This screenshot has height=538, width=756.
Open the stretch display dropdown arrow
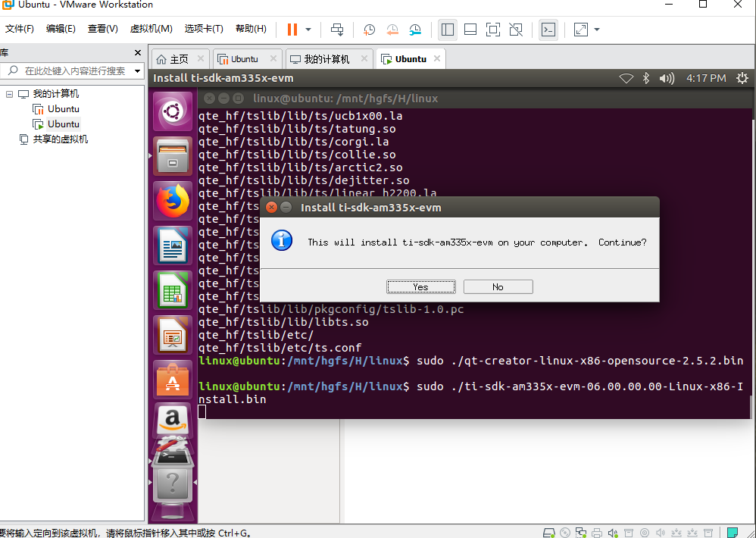pyautogui.click(x=597, y=30)
